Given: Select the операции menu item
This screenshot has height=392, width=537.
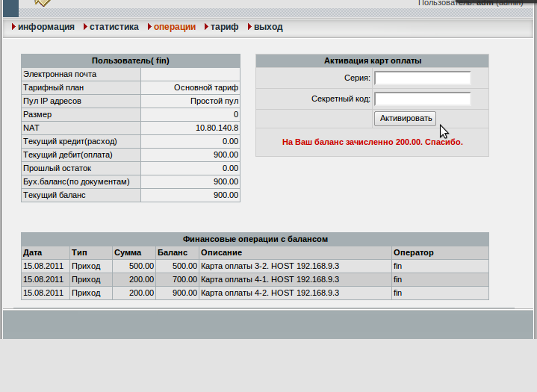Looking at the screenshot, I should click(x=174, y=27).
